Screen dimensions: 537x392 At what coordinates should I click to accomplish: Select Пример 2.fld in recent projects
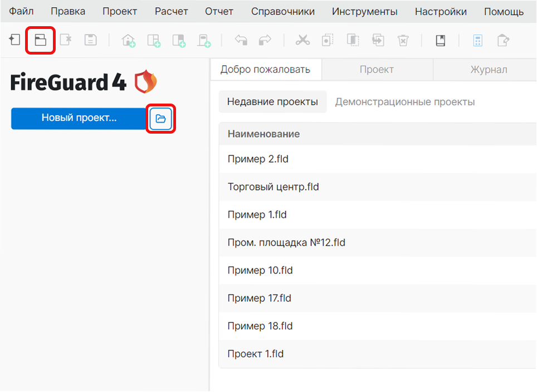click(378, 159)
